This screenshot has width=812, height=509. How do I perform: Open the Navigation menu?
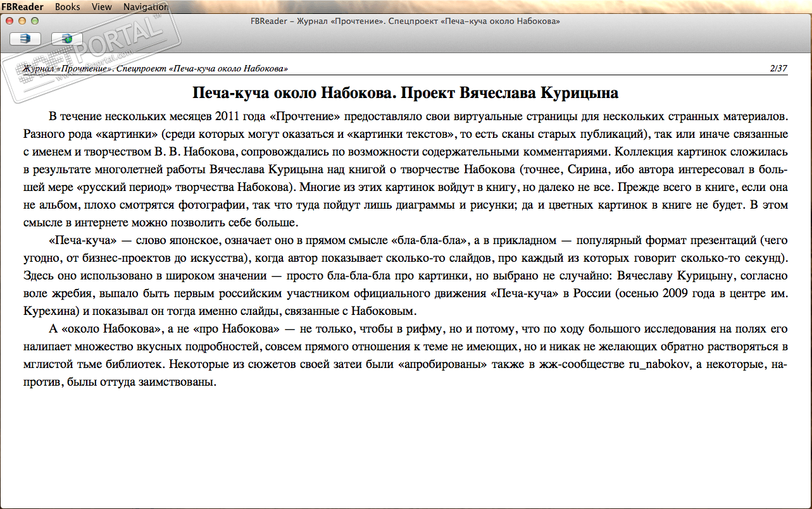(146, 6)
